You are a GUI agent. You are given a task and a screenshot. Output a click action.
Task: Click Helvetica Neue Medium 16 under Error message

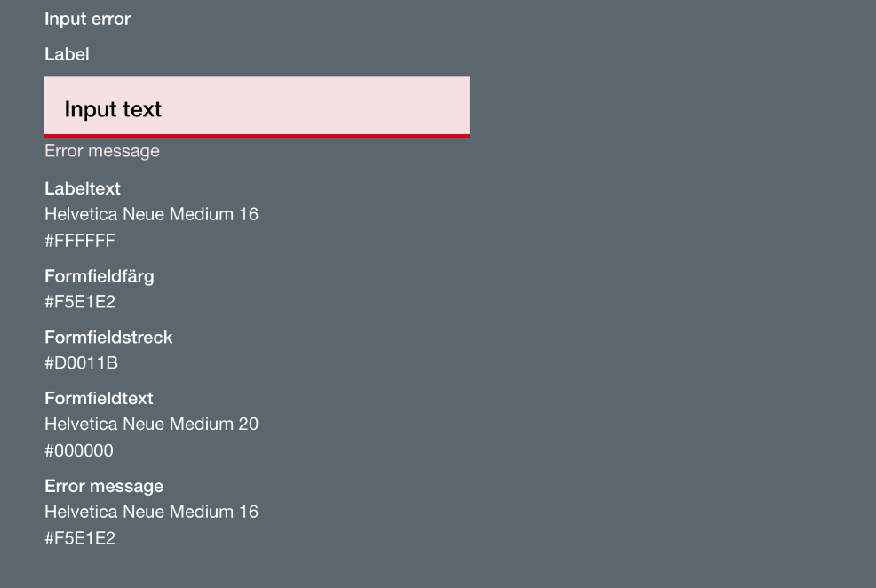151,512
